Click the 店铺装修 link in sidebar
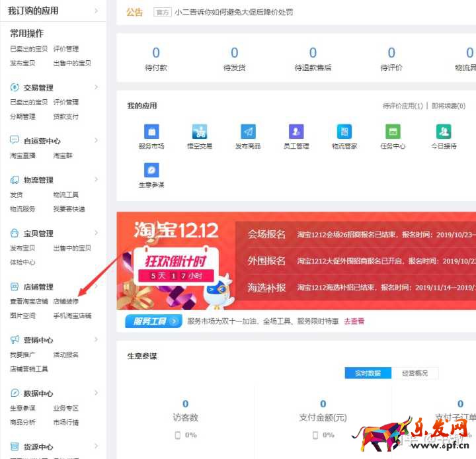 [x=66, y=301]
